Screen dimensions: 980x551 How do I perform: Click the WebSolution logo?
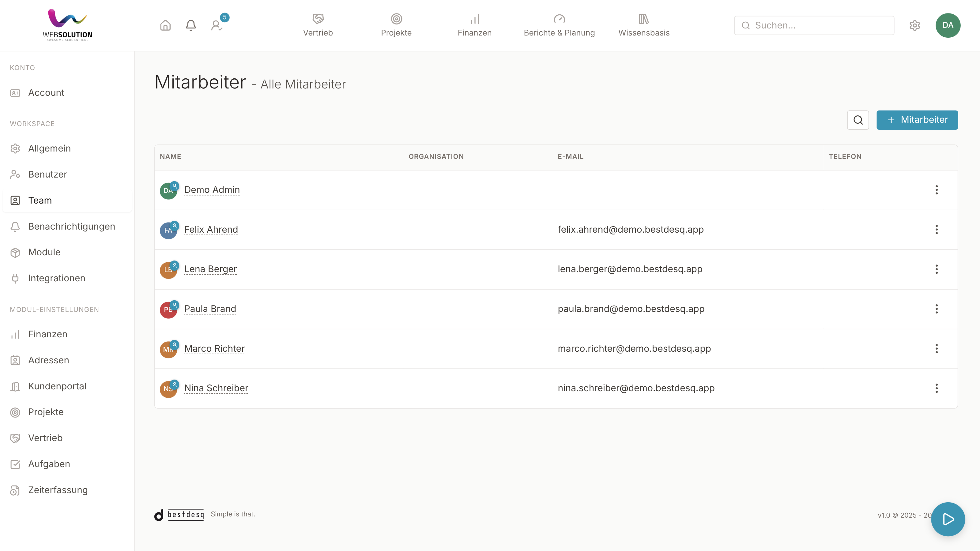(x=67, y=25)
